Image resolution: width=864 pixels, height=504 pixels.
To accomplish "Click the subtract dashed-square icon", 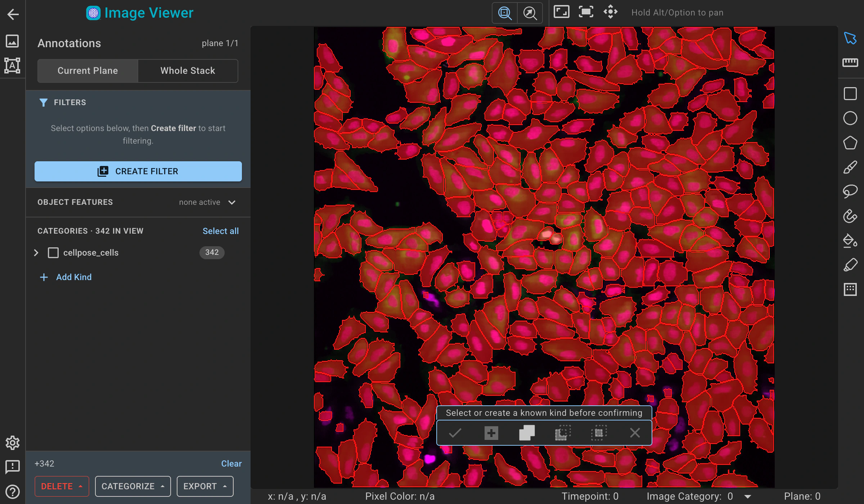I will coord(563,433).
